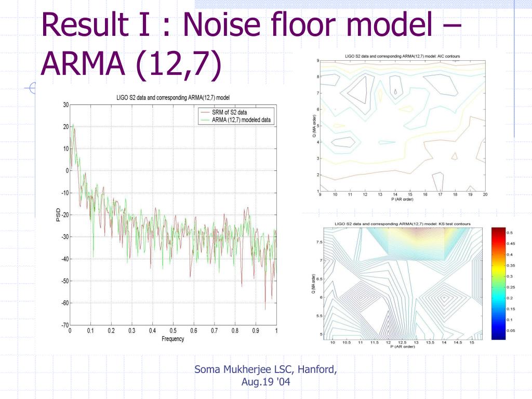
Task: Click colorbar tick label '0.5'
Action: (510, 233)
